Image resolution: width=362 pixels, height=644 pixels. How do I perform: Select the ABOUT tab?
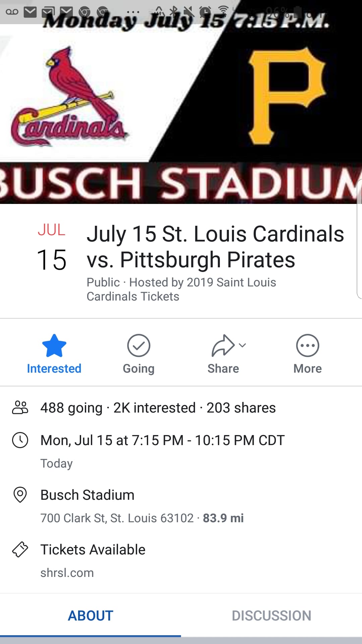point(90,615)
